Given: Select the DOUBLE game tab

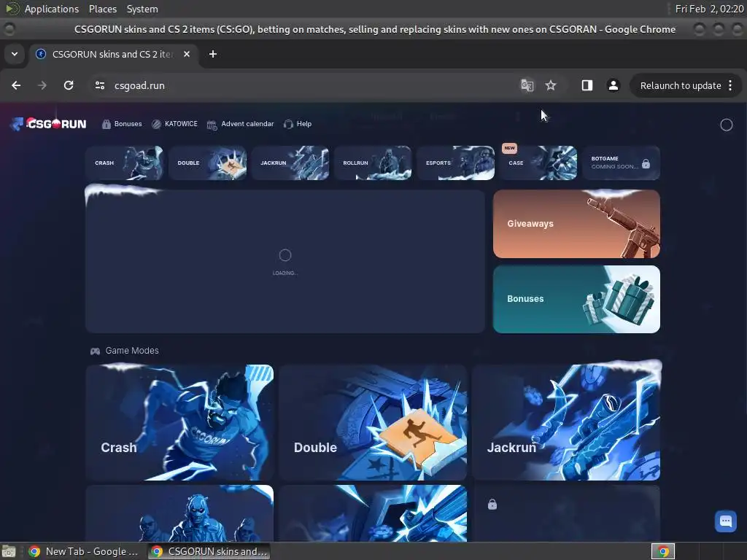Looking at the screenshot, I should (207, 163).
